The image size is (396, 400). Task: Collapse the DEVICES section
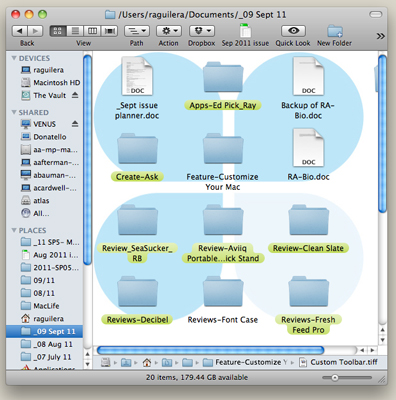[x=14, y=58]
